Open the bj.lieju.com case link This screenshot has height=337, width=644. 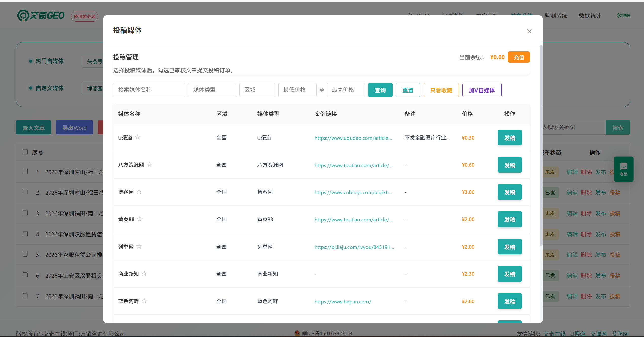pyautogui.click(x=354, y=247)
